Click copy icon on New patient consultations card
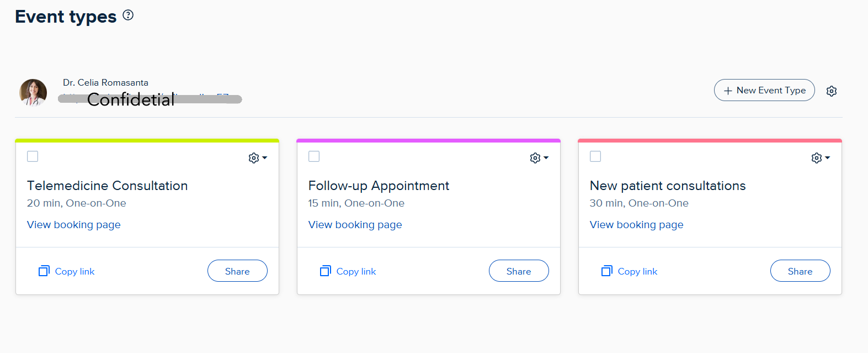 pyautogui.click(x=607, y=271)
